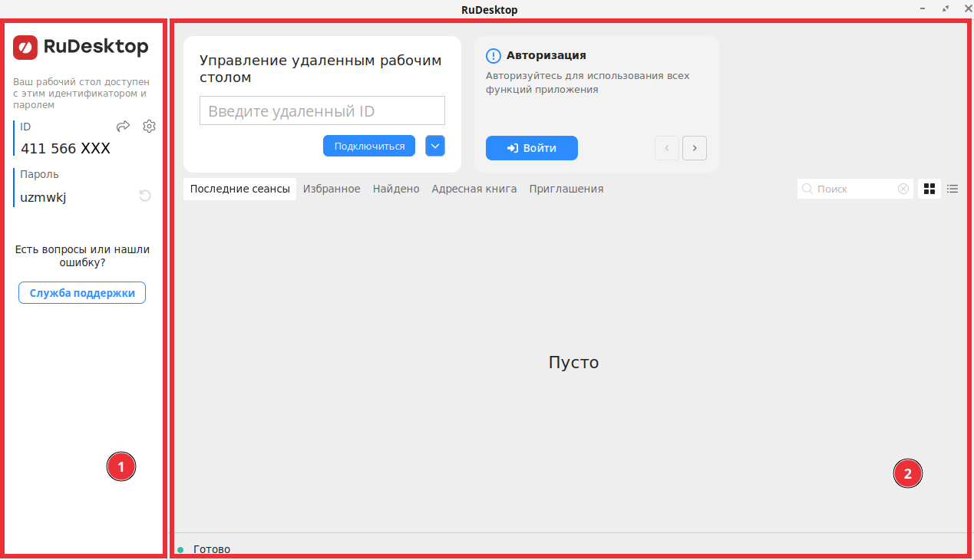Click the RuDesktop logo
This screenshot has height=560, width=974.
(x=81, y=47)
